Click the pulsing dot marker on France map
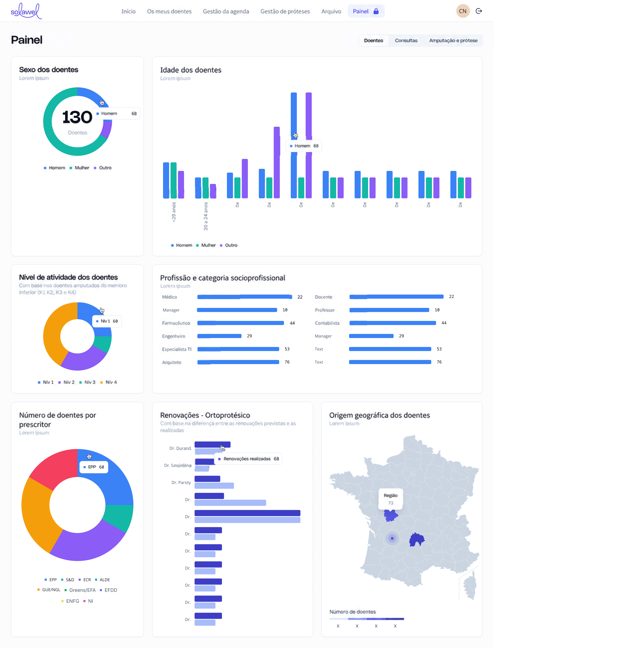Screen dimensions: 644x648 (x=392, y=538)
